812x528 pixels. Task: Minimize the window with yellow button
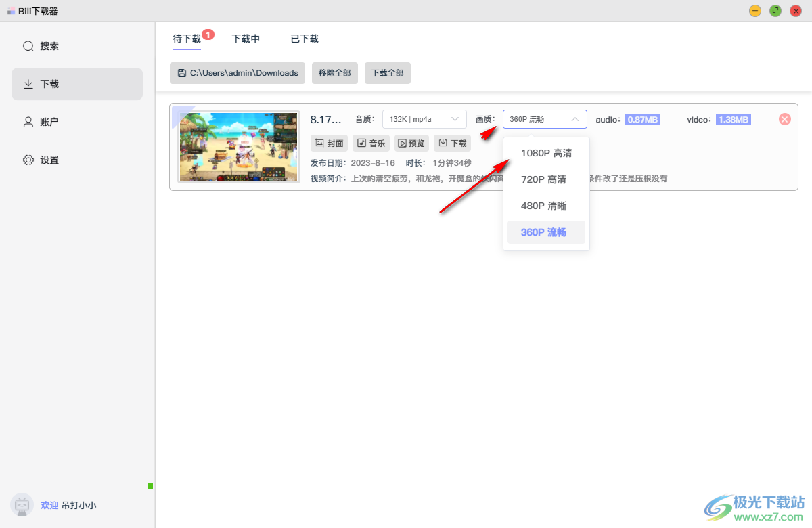coord(755,11)
